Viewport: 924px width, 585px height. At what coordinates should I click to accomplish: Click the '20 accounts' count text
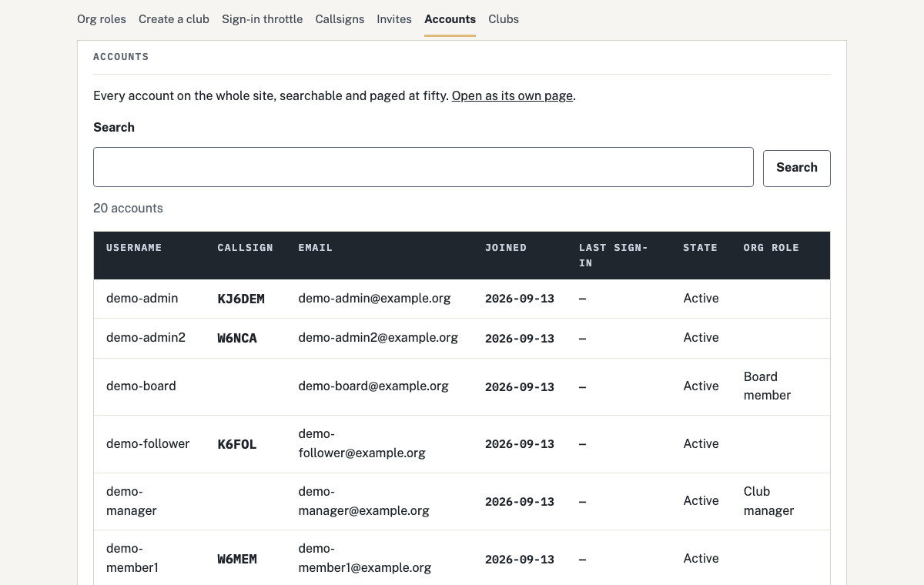pyautogui.click(x=128, y=209)
